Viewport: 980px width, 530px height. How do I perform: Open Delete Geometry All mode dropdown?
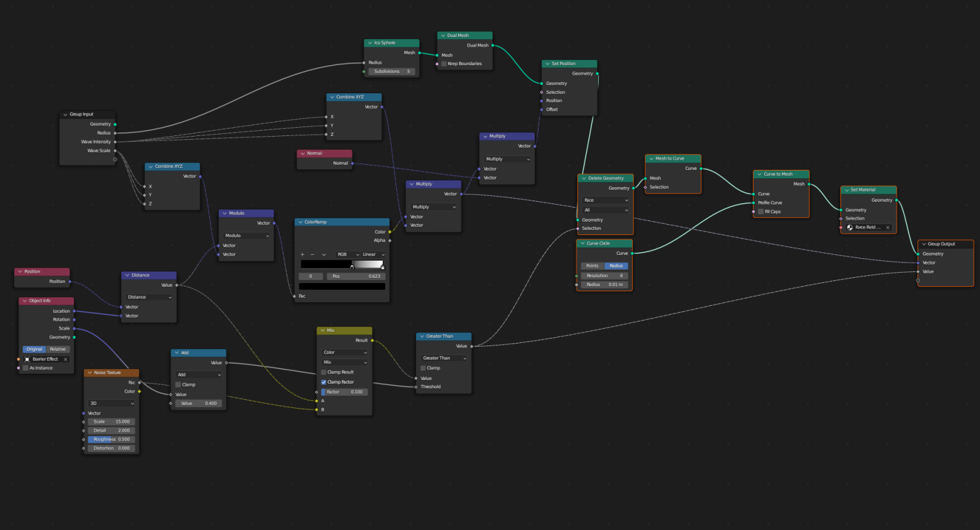point(605,210)
